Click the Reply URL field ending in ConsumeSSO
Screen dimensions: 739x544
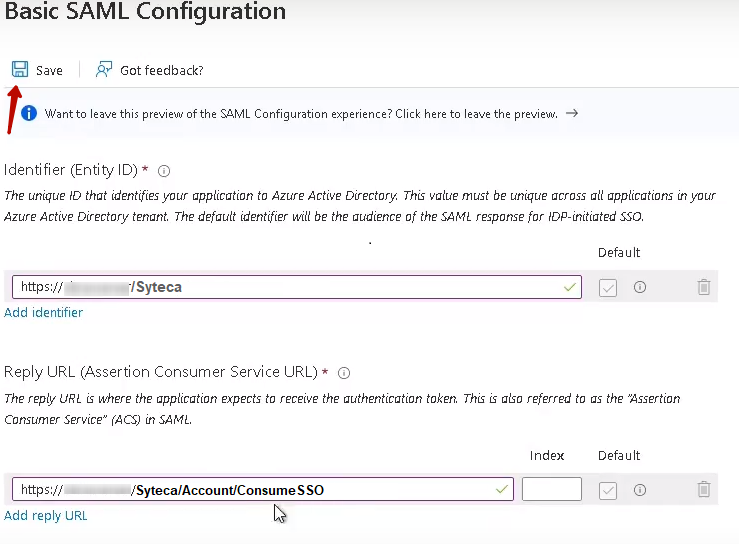coord(262,490)
